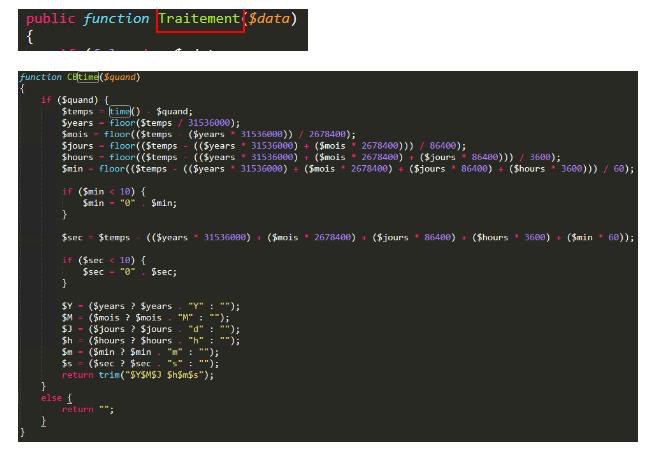Viewport: 659px width, 453px height.
Task: Click the $M assignment line
Action: [146, 318]
